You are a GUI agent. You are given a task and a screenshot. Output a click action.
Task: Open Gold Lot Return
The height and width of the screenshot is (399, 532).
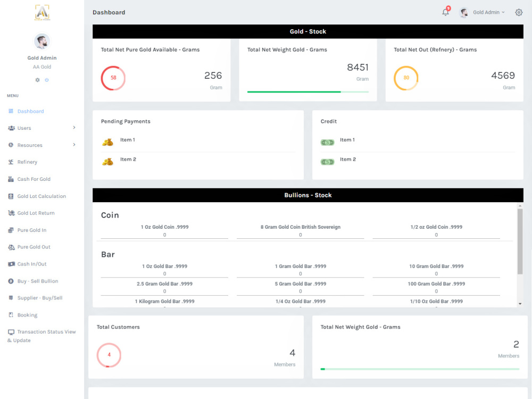[36, 213]
